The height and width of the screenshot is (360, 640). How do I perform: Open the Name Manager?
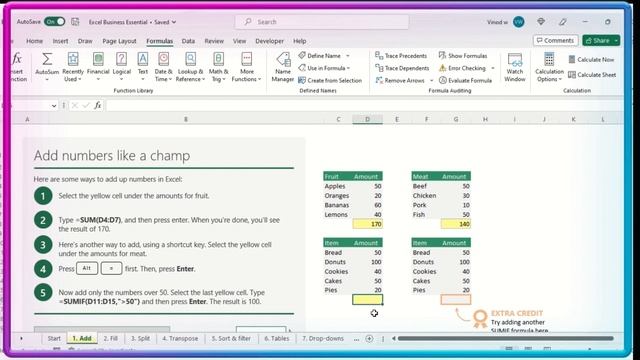click(283, 67)
